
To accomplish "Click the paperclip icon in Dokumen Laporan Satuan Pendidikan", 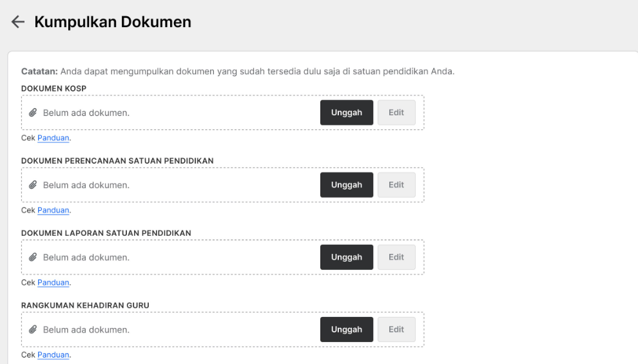I will click(33, 257).
